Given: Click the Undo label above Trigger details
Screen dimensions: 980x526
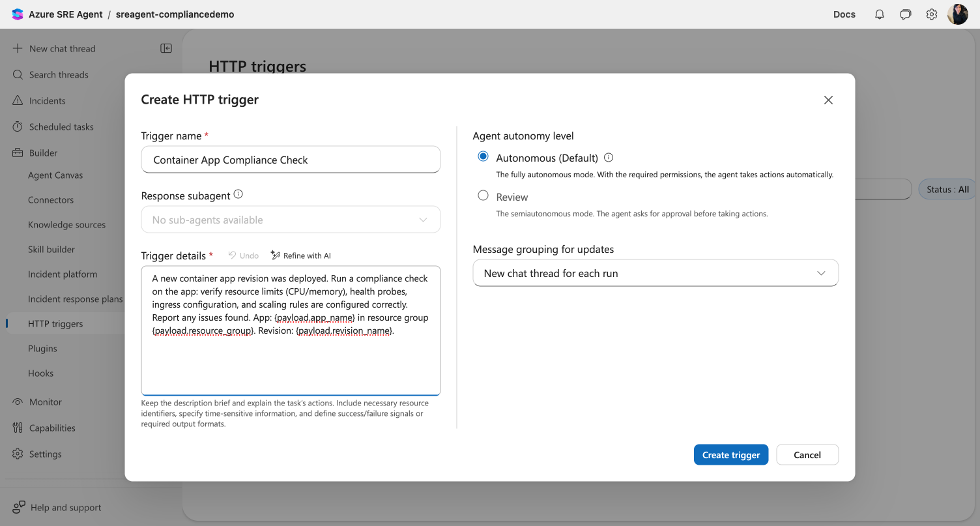Looking at the screenshot, I should coord(249,256).
